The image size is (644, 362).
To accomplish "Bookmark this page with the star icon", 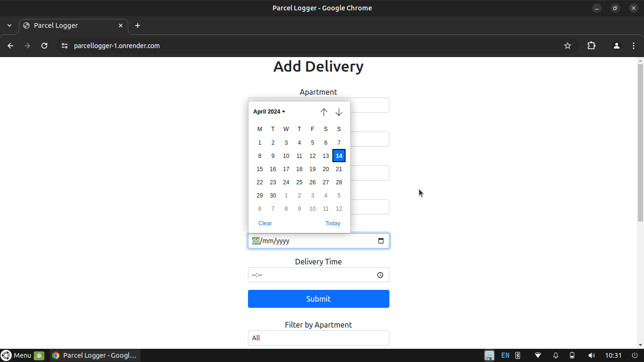I will pyautogui.click(x=567, y=46).
